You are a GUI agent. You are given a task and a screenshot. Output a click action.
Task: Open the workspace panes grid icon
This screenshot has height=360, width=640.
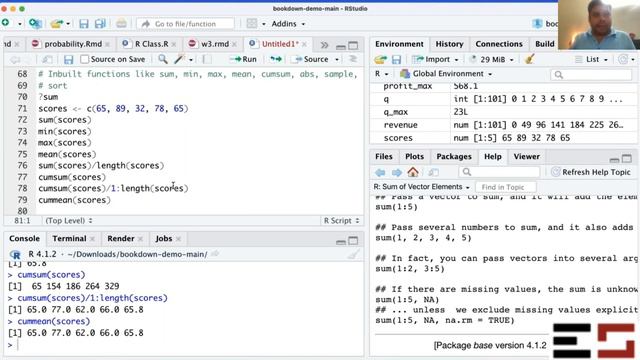252,24
